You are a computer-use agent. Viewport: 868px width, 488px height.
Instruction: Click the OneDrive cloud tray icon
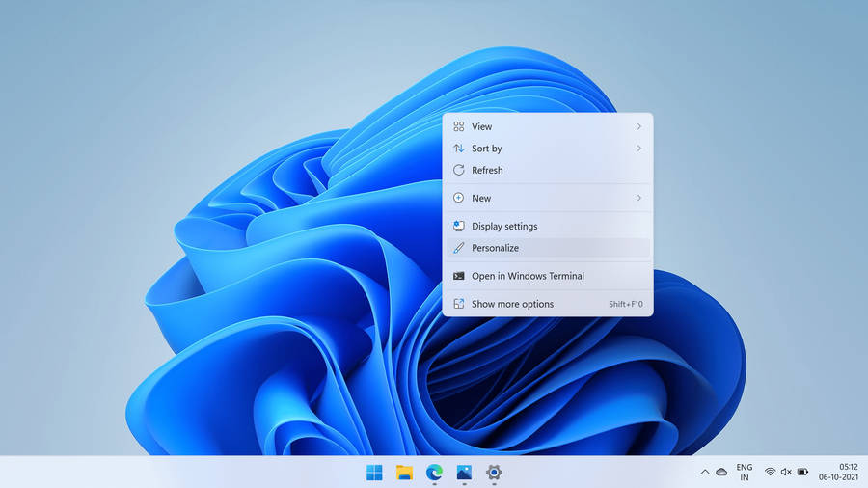(x=721, y=472)
